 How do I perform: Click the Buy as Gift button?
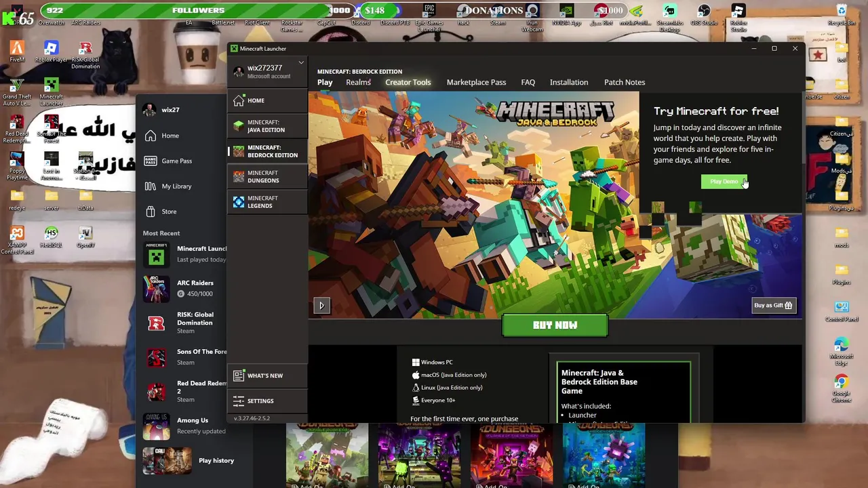[773, 305]
